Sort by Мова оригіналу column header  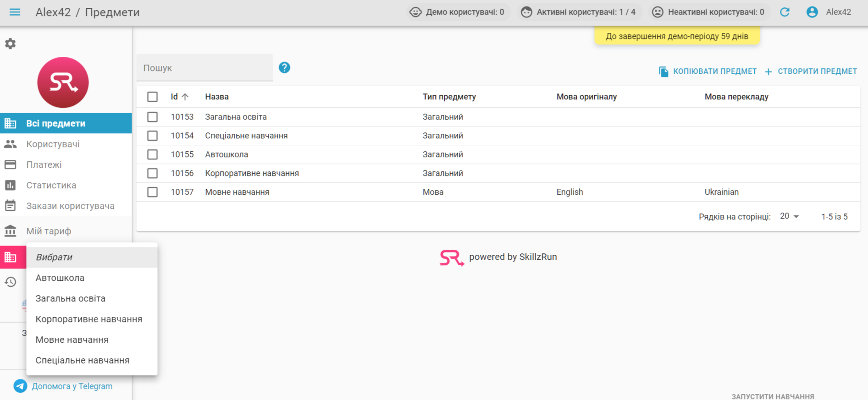click(586, 97)
